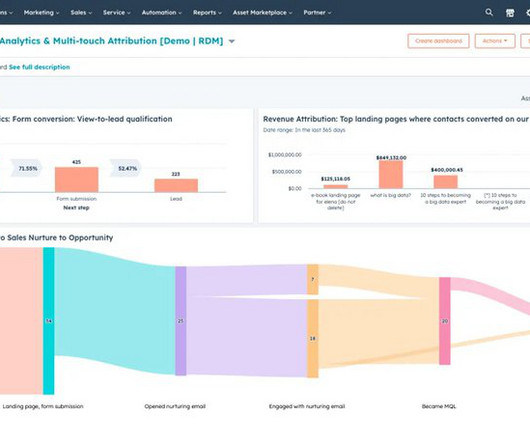The height and width of the screenshot is (442, 530).
Task: Open the Service menu
Action: pos(117,13)
